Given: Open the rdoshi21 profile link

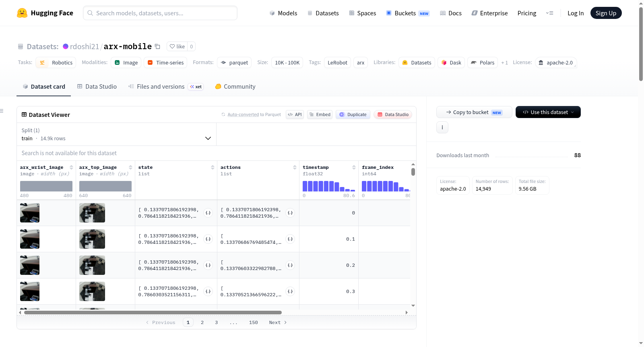Looking at the screenshot, I should pyautogui.click(x=85, y=46).
